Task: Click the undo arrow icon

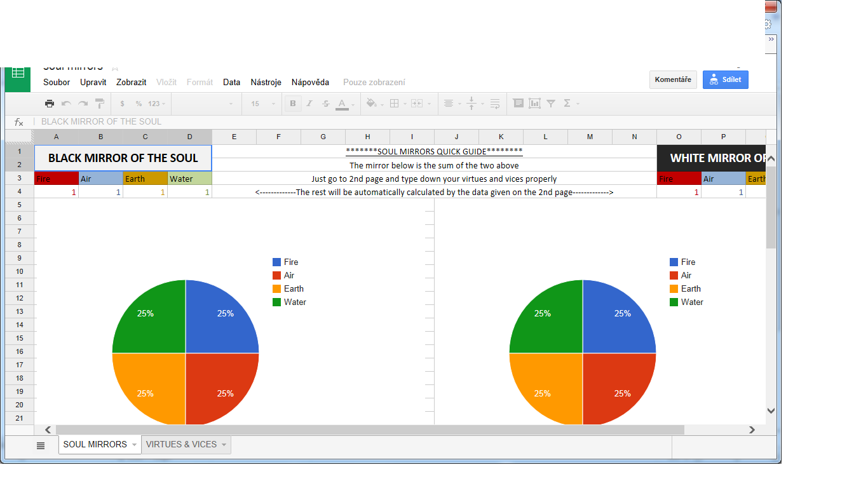Action: (66, 104)
